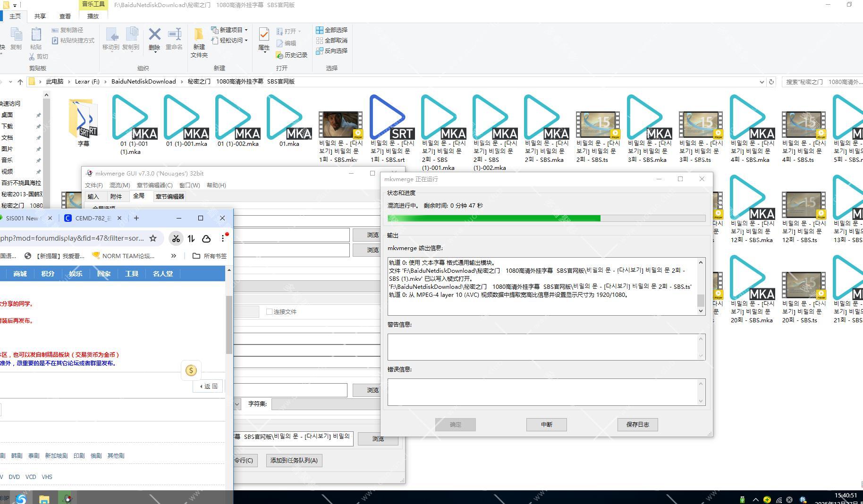Viewport: 863px width, 504px height.
Task: Expand the address bar path history dropdown
Action: pyautogui.click(x=761, y=82)
